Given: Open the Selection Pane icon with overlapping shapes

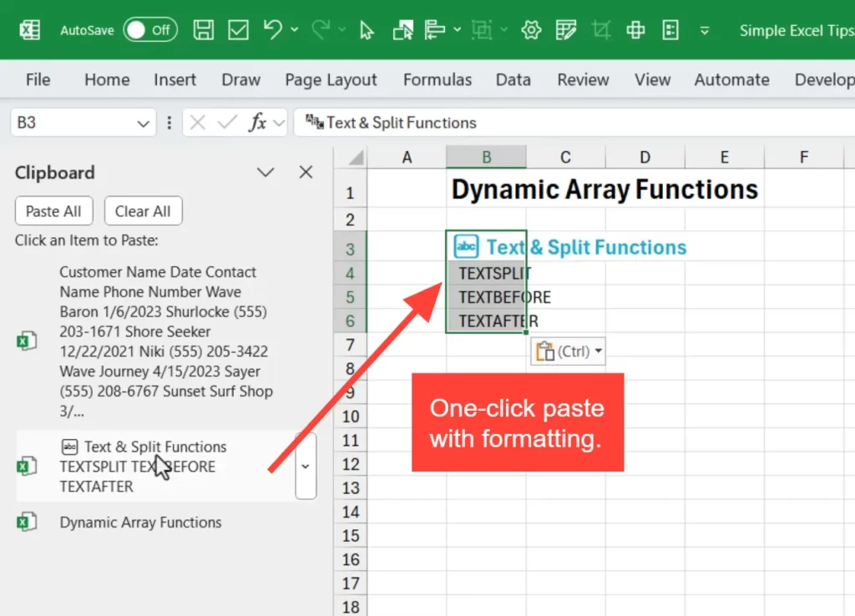Looking at the screenshot, I should 403,30.
